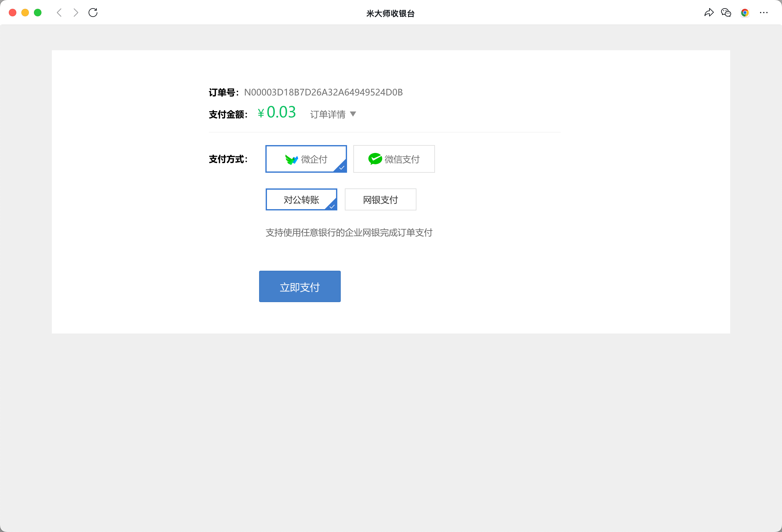
Task: Click the share arrow icon
Action: pos(709,13)
